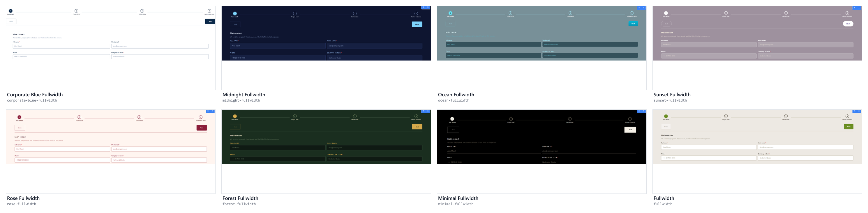Click the download icon on Forest Fullwidth preview
Screen dimensions: 868x213
point(424,111)
